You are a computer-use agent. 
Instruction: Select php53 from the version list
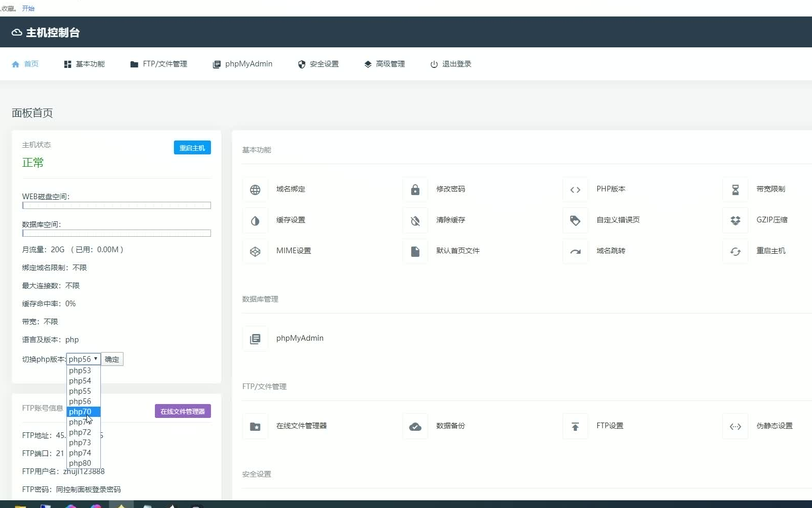(83, 371)
